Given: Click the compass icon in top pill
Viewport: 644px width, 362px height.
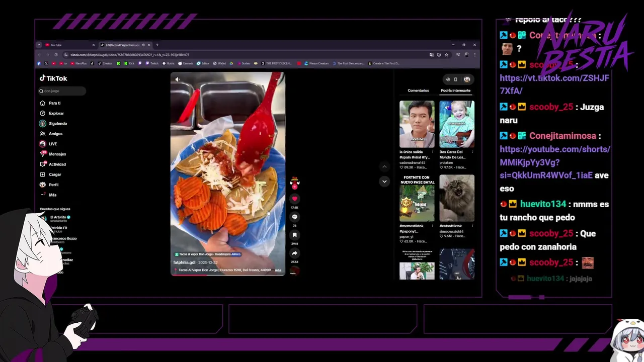Looking at the screenshot, I should pyautogui.click(x=448, y=79).
